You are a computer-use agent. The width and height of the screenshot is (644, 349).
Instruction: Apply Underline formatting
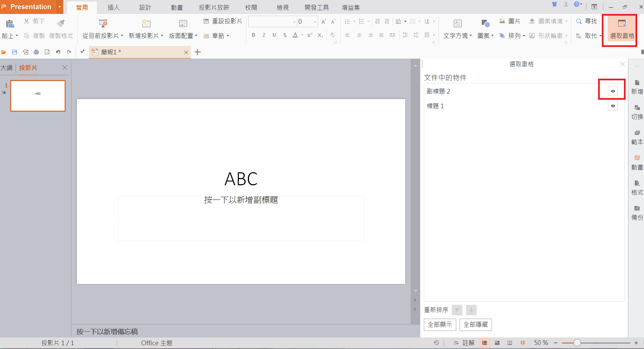point(274,35)
